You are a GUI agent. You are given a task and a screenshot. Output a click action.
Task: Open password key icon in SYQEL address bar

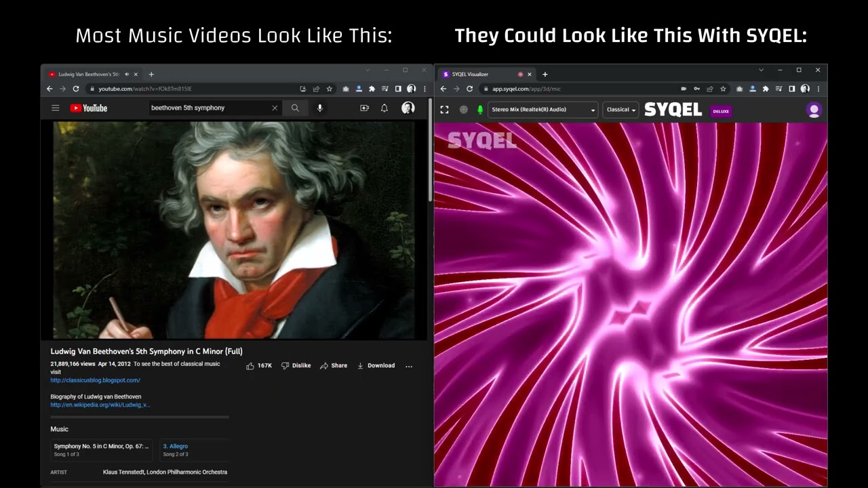point(696,89)
